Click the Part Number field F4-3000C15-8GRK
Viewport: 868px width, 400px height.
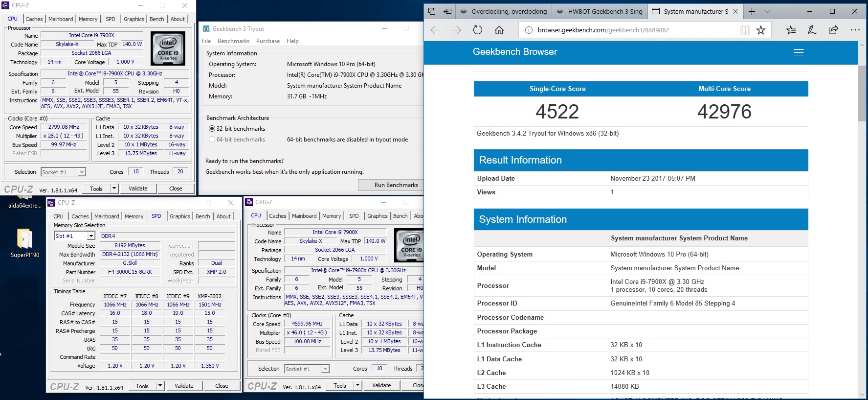[x=130, y=272]
